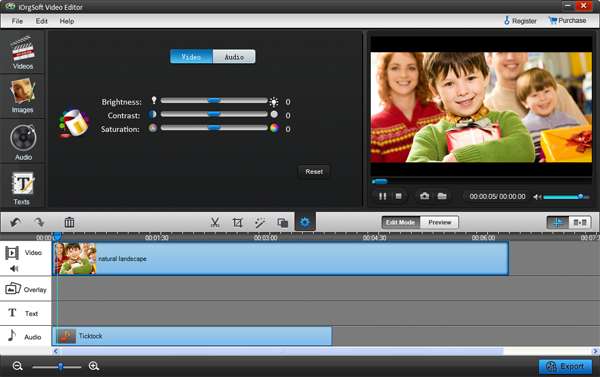600x377 pixels.
Task: Click the preview progress bar
Action: click(x=482, y=181)
